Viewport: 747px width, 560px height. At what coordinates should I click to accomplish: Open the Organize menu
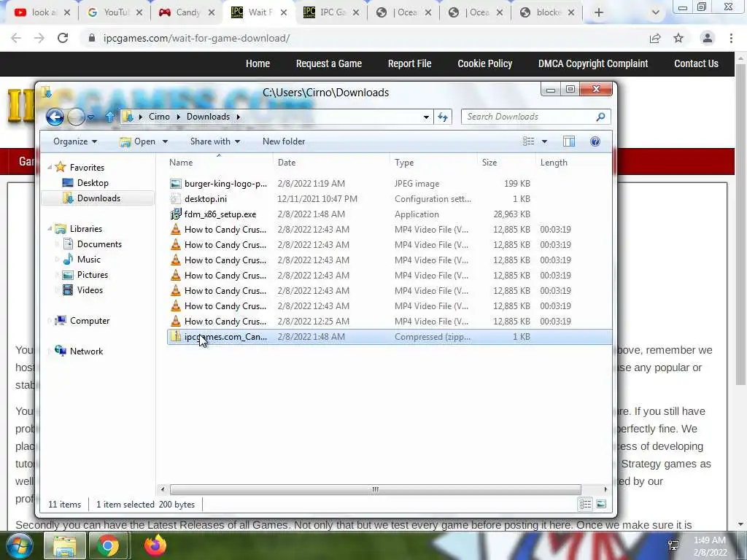pos(75,141)
